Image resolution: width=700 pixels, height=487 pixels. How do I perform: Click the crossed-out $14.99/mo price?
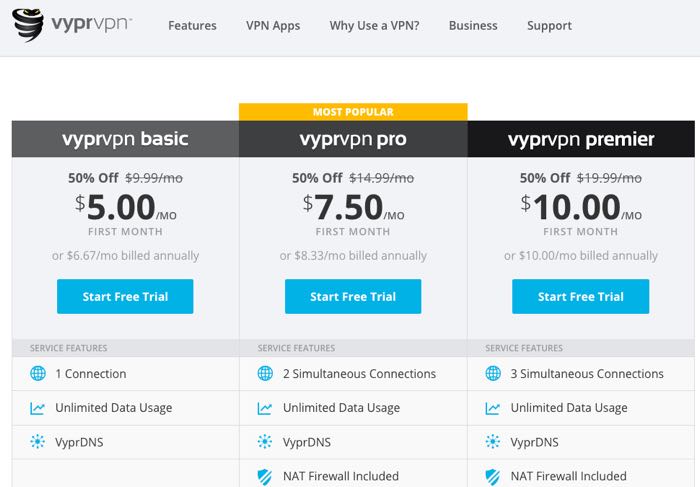(x=382, y=178)
